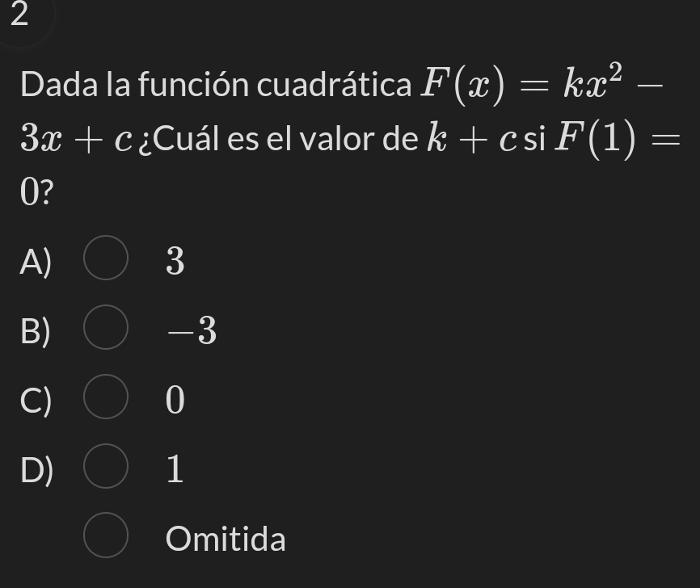700x588 pixels.
Task: Choose option -3 as your answer
Action: point(189,329)
